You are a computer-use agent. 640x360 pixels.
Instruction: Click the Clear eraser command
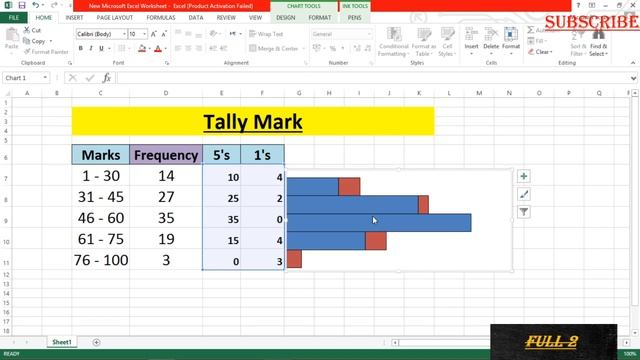point(540,52)
